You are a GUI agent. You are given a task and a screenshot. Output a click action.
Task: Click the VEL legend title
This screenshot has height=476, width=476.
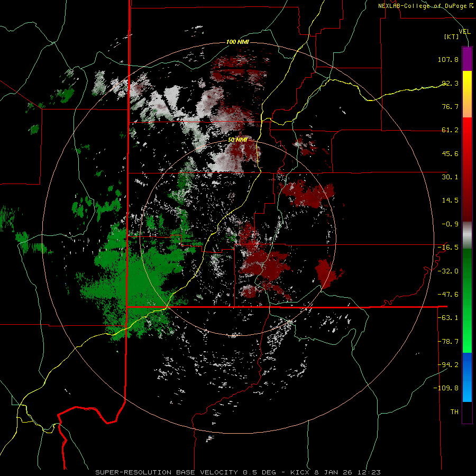click(x=464, y=31)
